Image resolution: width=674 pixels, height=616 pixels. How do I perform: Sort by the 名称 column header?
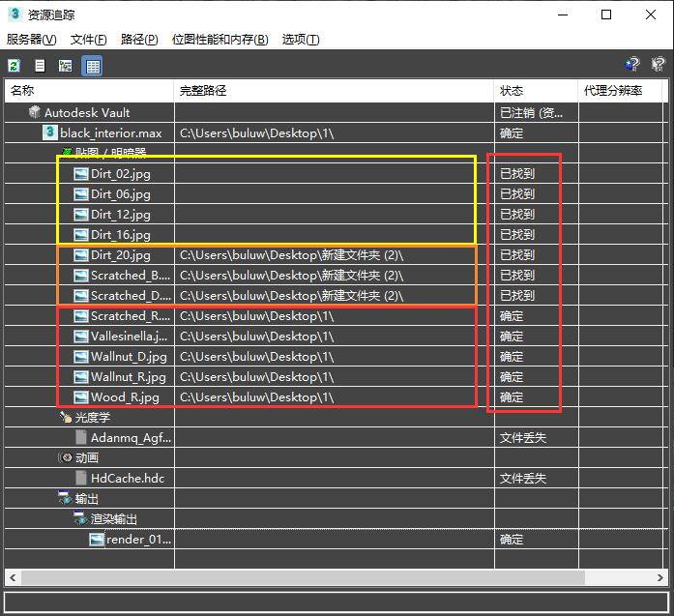(89, 90)
